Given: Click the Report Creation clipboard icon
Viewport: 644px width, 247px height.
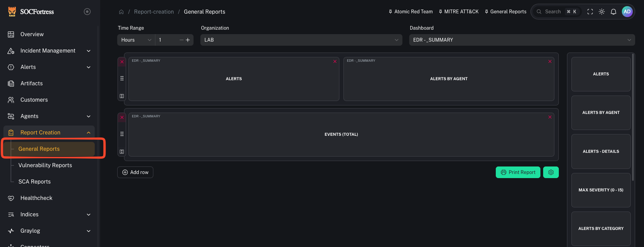Looking at the screenshot, I should coord(11,132).
